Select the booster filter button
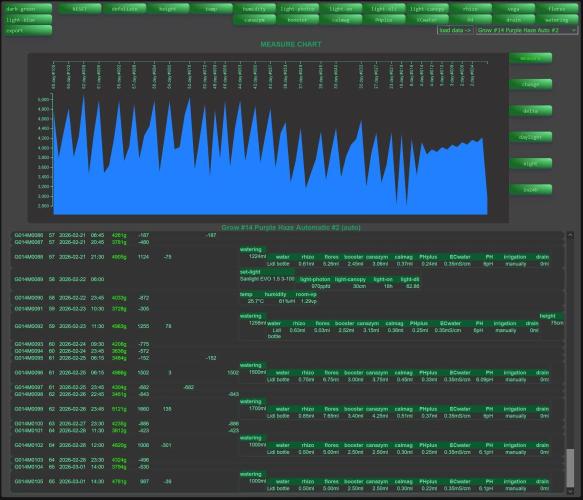Image resolution: width=583 pixels, height=500 pixels. 297,20
